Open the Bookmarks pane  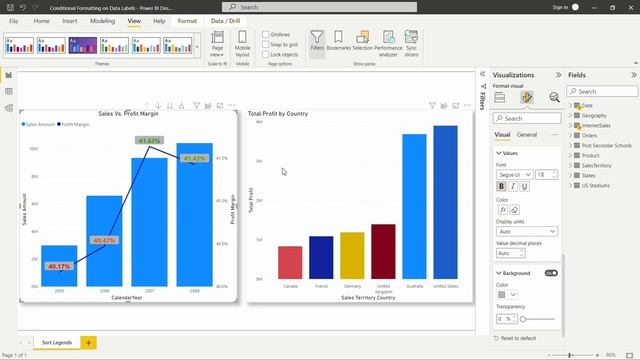coord(338,41)
